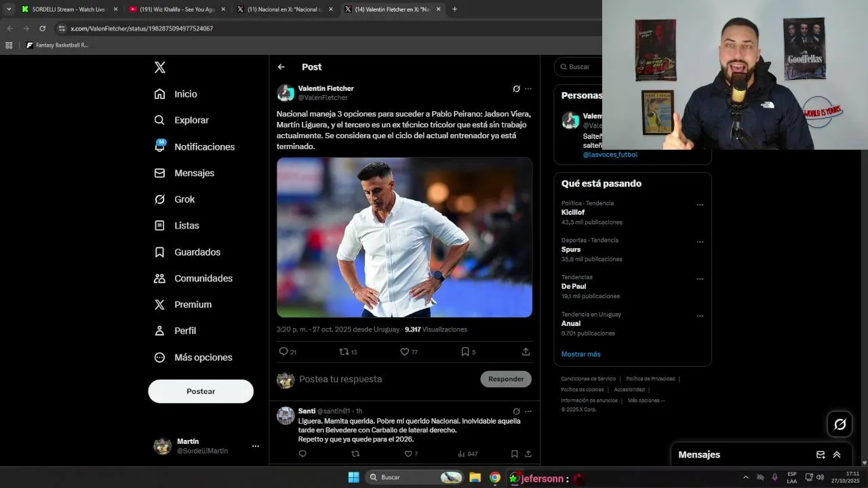Image resolution: width=868 pixels, height=488 pixels.
Task: Click the Grok icon on Santi's reply
Action: pos(516,411)
